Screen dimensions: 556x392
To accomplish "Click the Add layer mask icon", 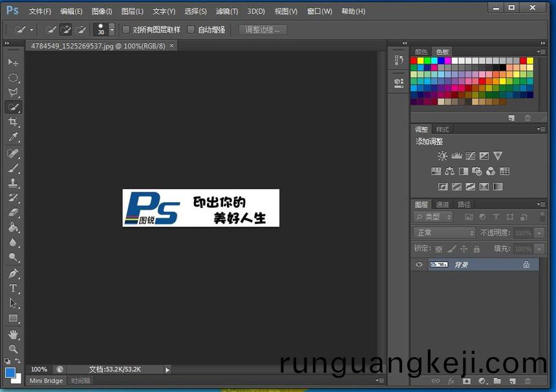I will coord(467,381).
